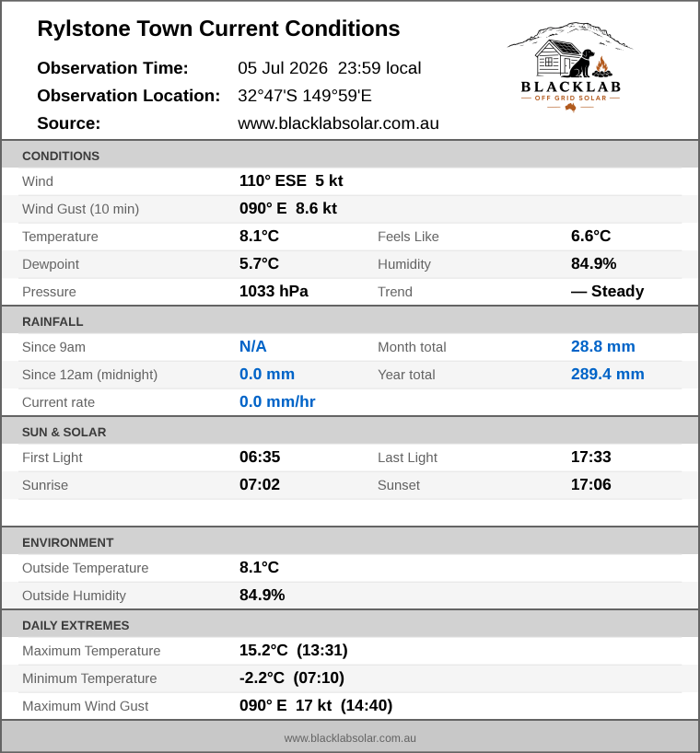This screenshot has height=753, width=700.
Task: Click the RAINFALL section header
Action: (x=350, y=321)
